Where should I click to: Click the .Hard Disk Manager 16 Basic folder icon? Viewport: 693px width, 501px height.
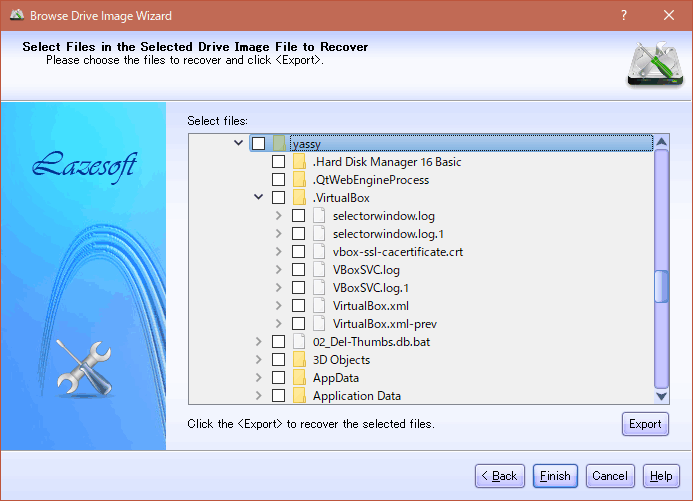click(x=299, y=161)
